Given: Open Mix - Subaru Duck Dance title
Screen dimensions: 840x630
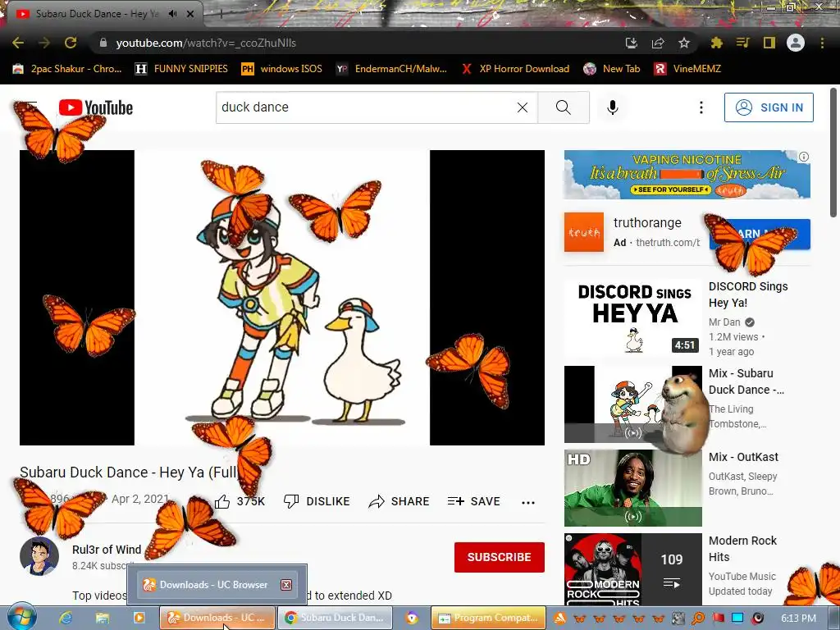Looking at the screenshot, I should coord(746,381).
